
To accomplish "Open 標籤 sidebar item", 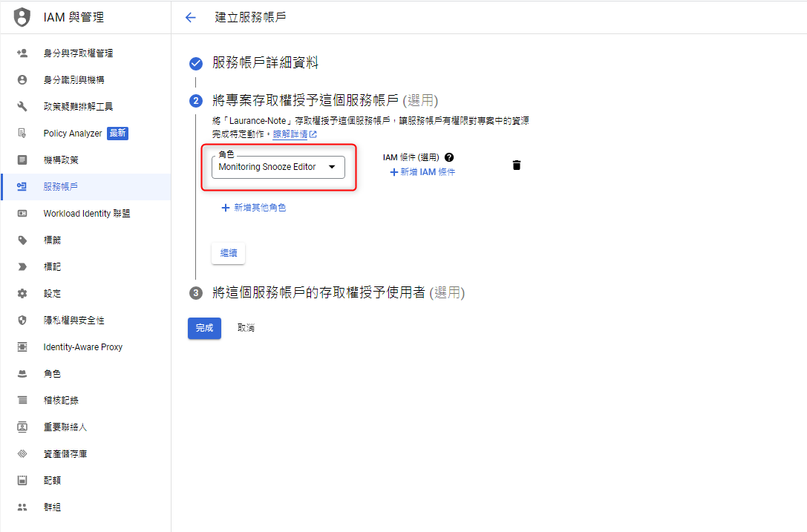I will [86, 240].
